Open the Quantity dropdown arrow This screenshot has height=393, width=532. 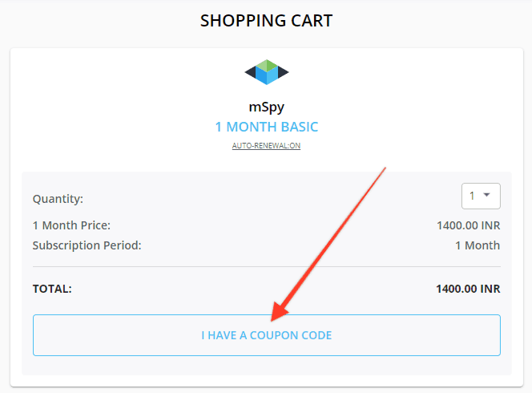tap(487, 195)
